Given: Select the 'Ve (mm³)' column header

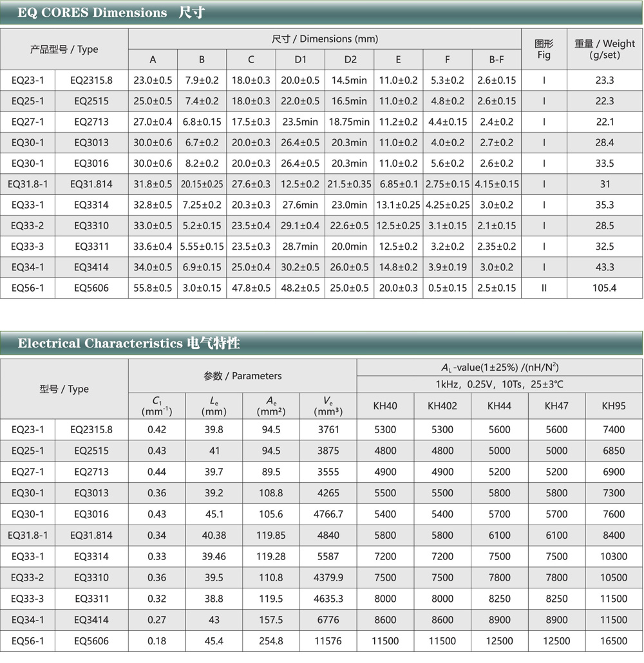Looking at the screenshot, I should click(x=328, y=406).
